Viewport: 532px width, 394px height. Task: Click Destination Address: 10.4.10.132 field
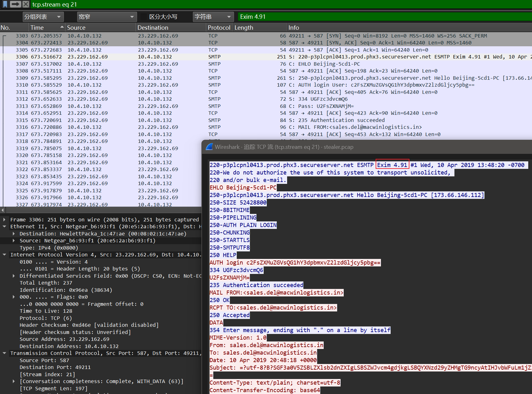tap(69, 346)
